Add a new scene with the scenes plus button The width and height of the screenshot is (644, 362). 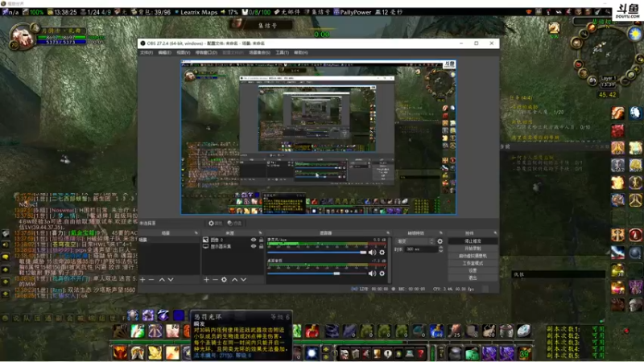[x=142, y=279]
